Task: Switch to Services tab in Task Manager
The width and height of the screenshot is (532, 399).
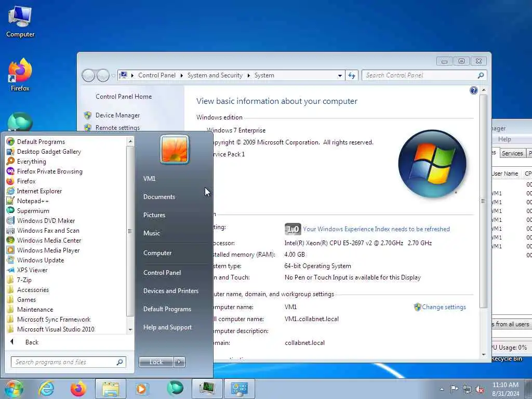Action: click(512, 153)
